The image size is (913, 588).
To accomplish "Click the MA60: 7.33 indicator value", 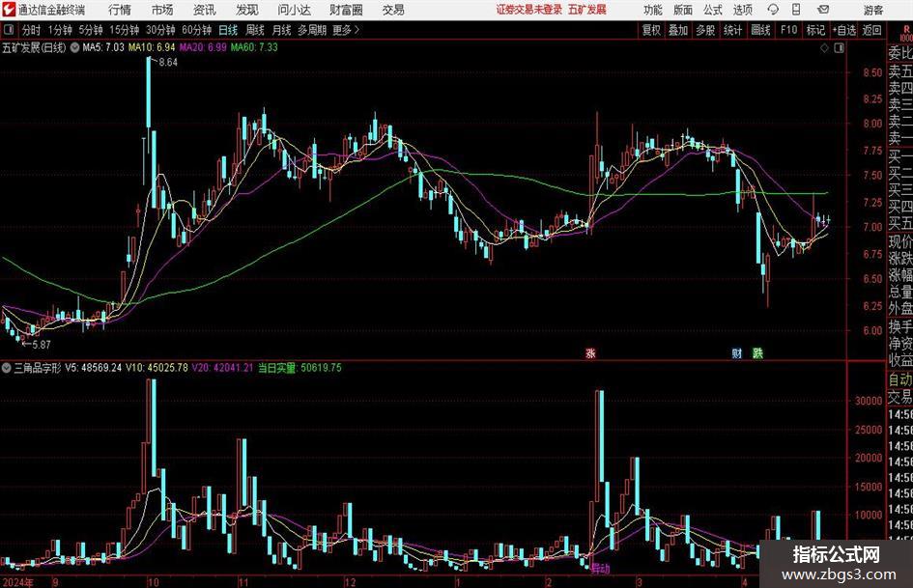I will pos(254,47).
